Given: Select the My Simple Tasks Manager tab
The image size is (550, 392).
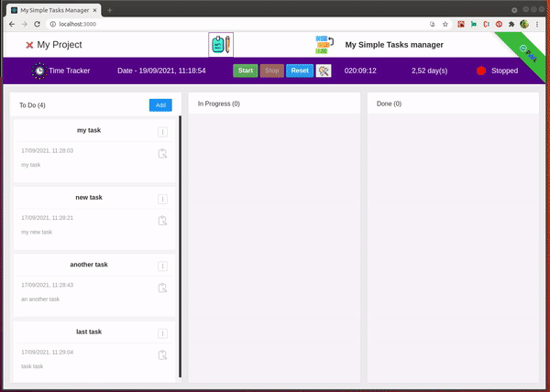Looking at the screenshot, I should [x=54, y=10].
